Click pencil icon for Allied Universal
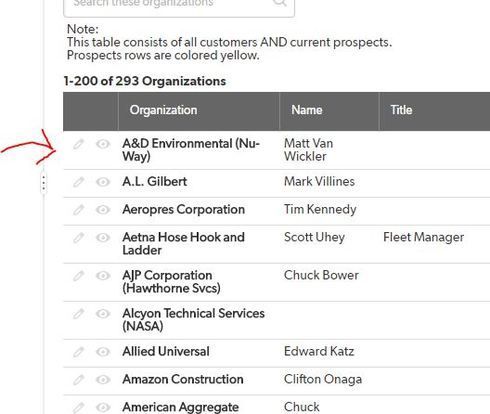490x414 pixels. 79,352
